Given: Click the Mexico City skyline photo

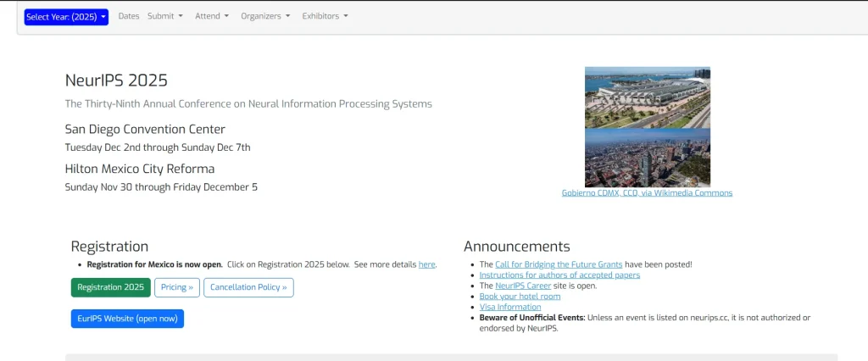Looking at the screenshot, I should 648,158.
